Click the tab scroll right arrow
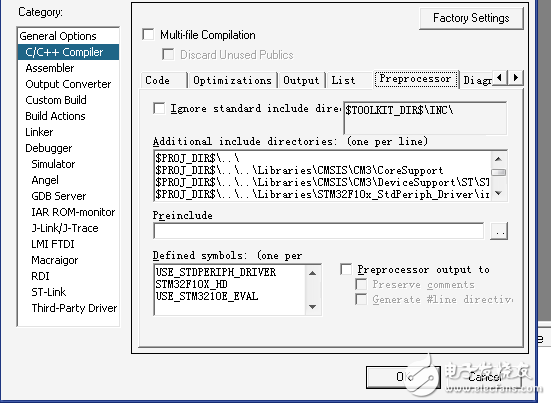Image resolution: width=551 pixels, height=405 pixels. pyautogui.click(x=515, y=77)
